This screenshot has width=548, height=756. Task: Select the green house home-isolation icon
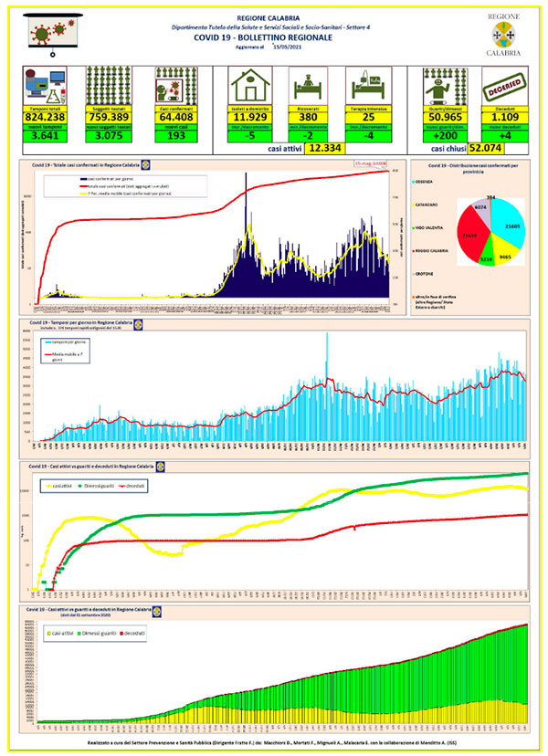click(250, 86)
